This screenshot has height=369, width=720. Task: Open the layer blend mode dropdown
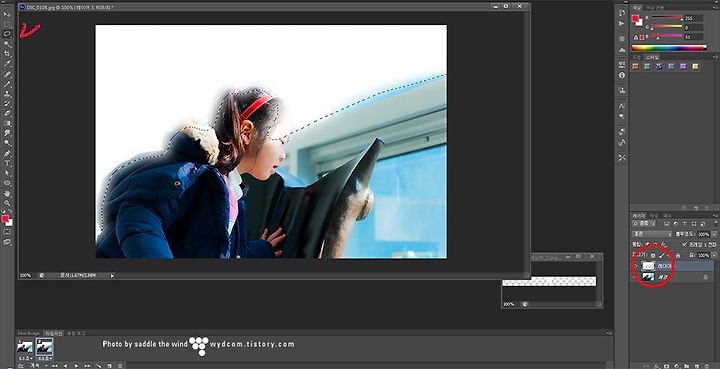click(x=652, y=234)
